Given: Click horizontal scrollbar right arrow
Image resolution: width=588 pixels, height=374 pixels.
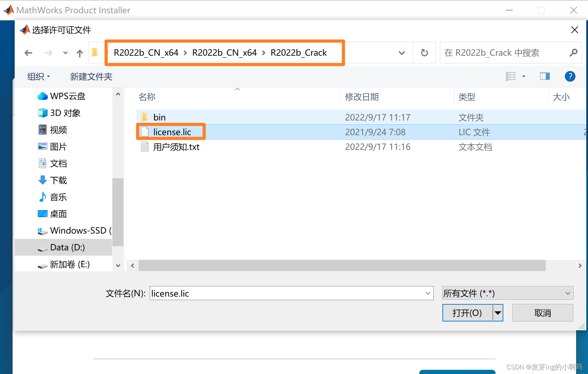Looking at the screenshot, I should 580,265.
